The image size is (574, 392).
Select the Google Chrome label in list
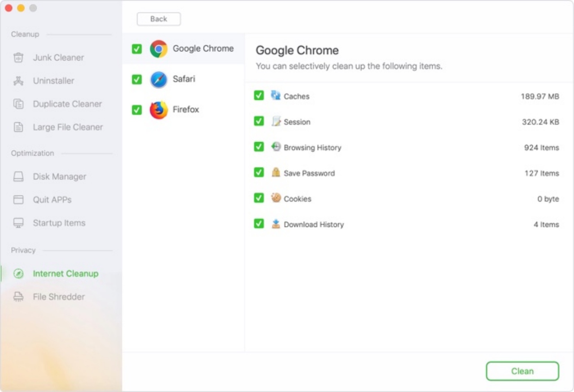tap(203, 48)
